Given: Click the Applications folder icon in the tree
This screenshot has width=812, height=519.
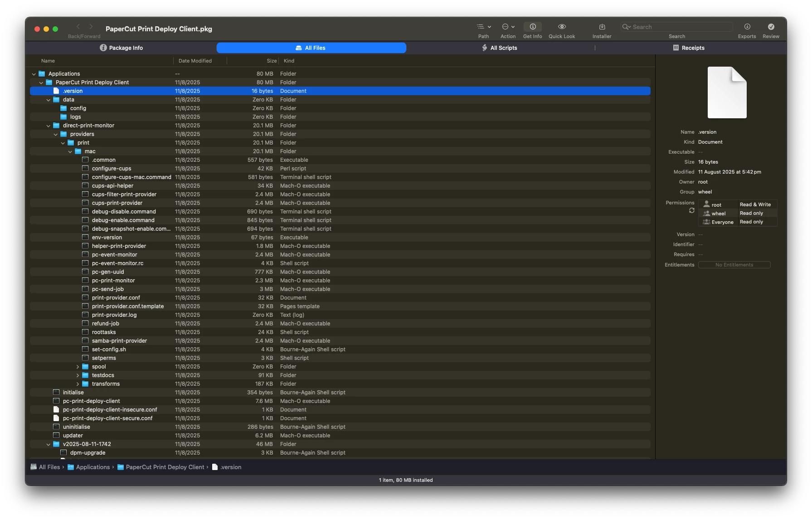Looking at the screenshot, I should pyautogui.click(x=42, y=73).
